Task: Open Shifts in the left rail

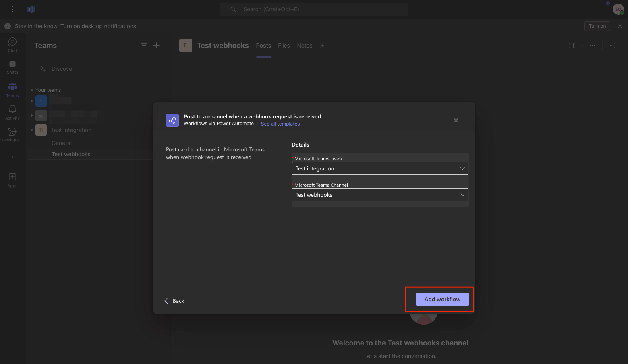Action: point(12,67)
